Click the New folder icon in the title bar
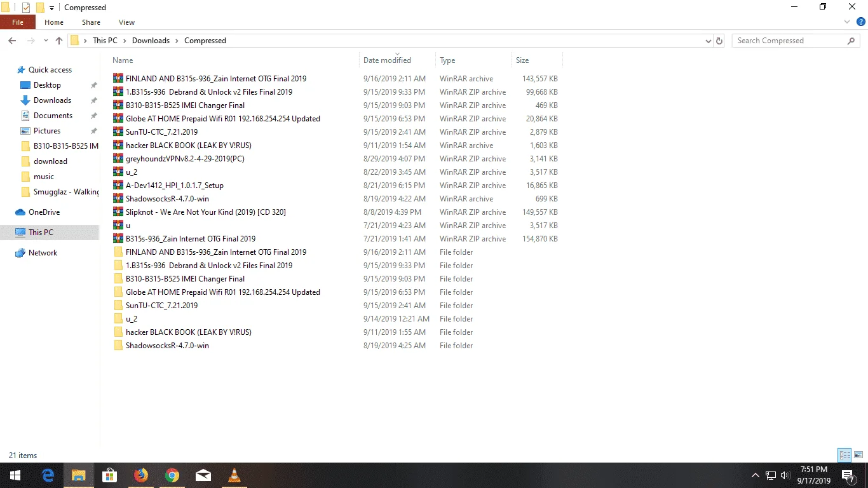 pos(40,8)
